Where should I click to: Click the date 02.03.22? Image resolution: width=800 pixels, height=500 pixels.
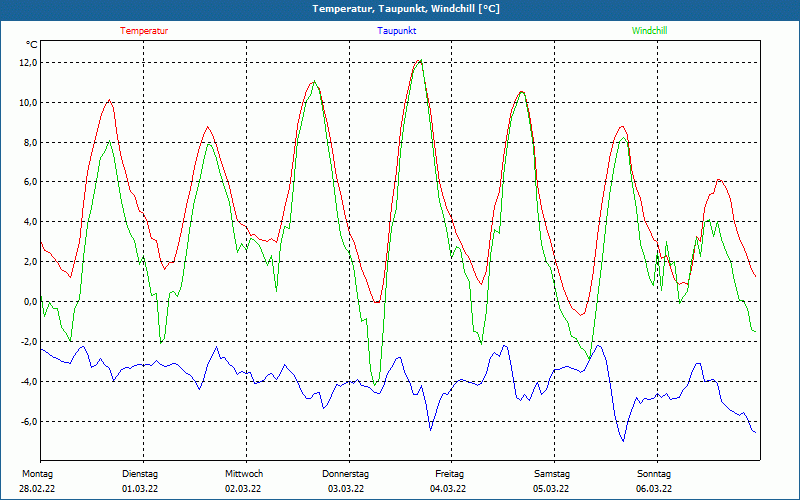[243, 489]
